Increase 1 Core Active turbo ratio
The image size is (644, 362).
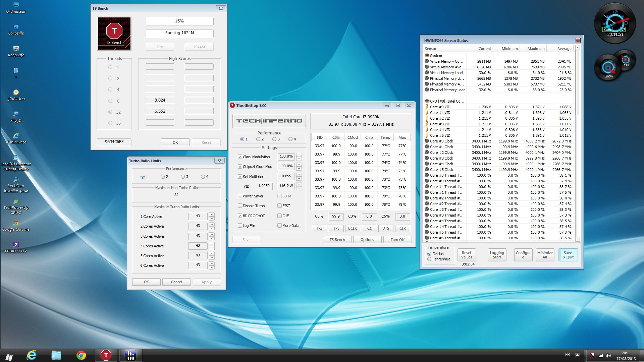[x=212, y=215]
